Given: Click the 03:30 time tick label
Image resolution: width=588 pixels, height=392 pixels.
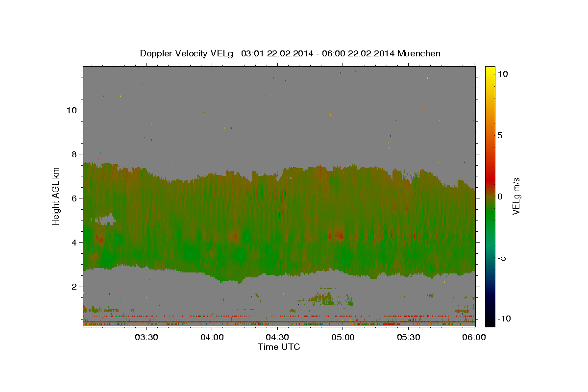Looking at the screenshot, I should pos(147,337).
